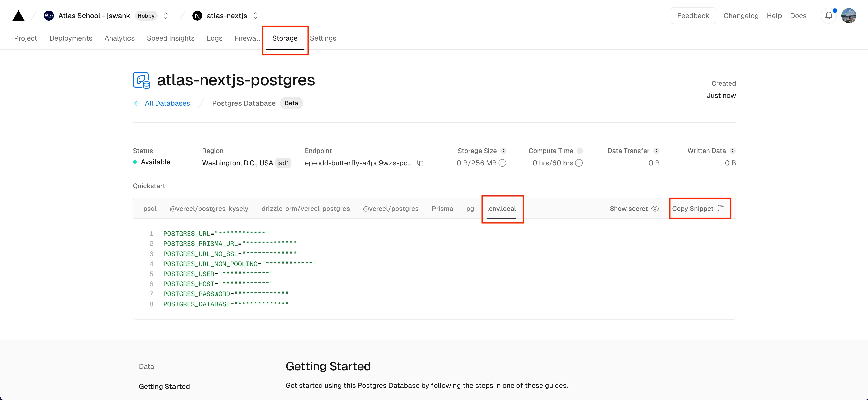Click the Storage Size usage circle
Viewport: 868px width, 400px height.
click(502, 163)
